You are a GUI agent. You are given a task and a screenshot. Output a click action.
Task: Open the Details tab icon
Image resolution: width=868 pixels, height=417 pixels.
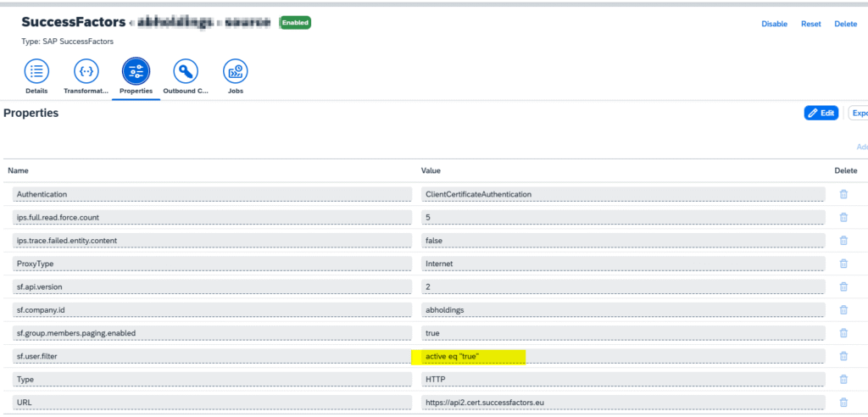36,71
